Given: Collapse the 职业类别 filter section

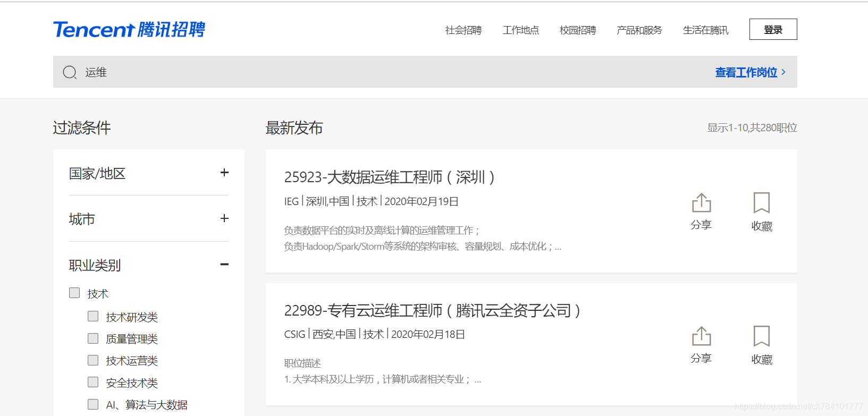Looking at the screenshot, I should point(224,264).
